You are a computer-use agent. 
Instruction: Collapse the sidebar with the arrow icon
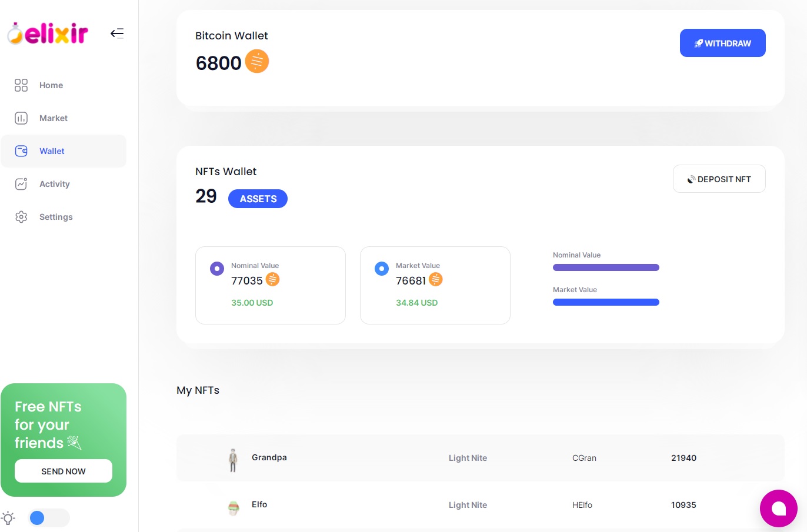(x=117, y=33)
